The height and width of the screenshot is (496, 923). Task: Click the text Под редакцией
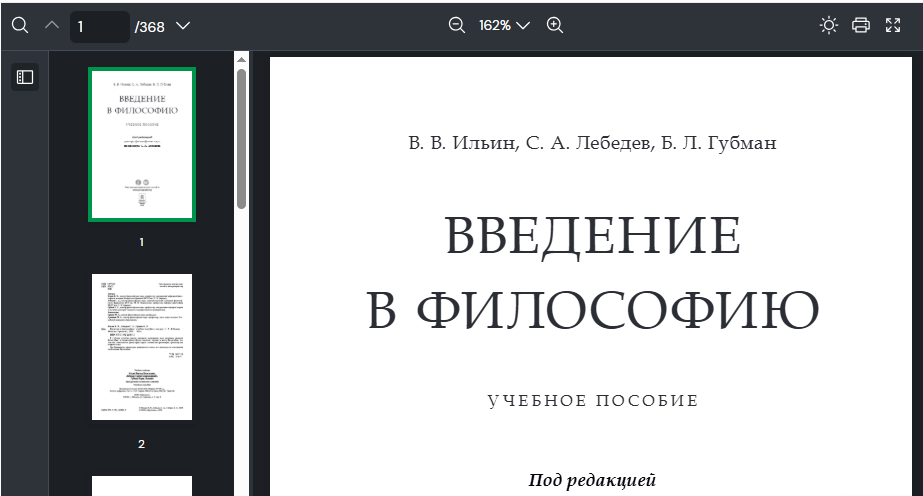tap(592, 481)
